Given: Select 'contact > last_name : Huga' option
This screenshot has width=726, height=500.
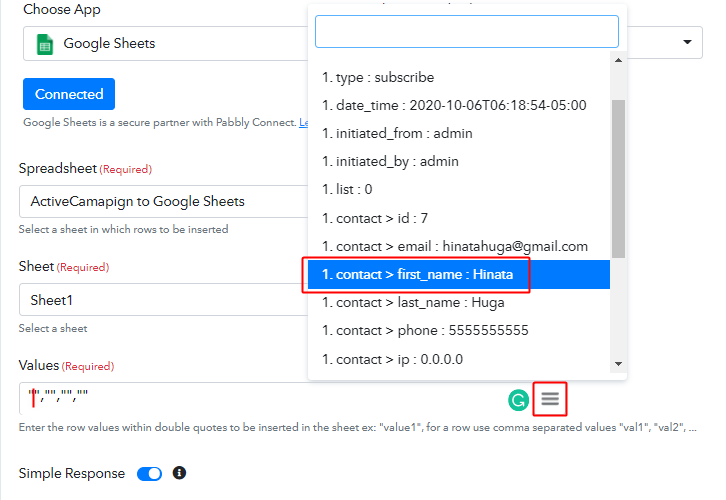Looking at the screenshot, I should pos(459,303).
